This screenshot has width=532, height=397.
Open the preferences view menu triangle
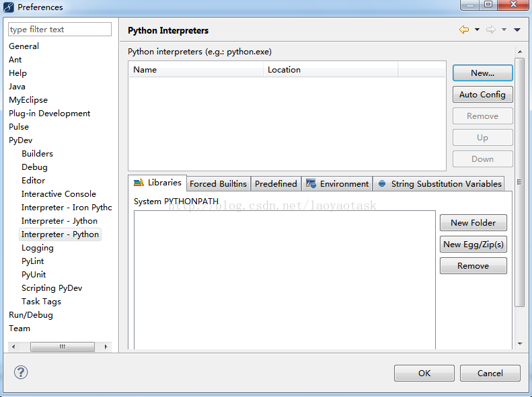[x=517, y=30]
